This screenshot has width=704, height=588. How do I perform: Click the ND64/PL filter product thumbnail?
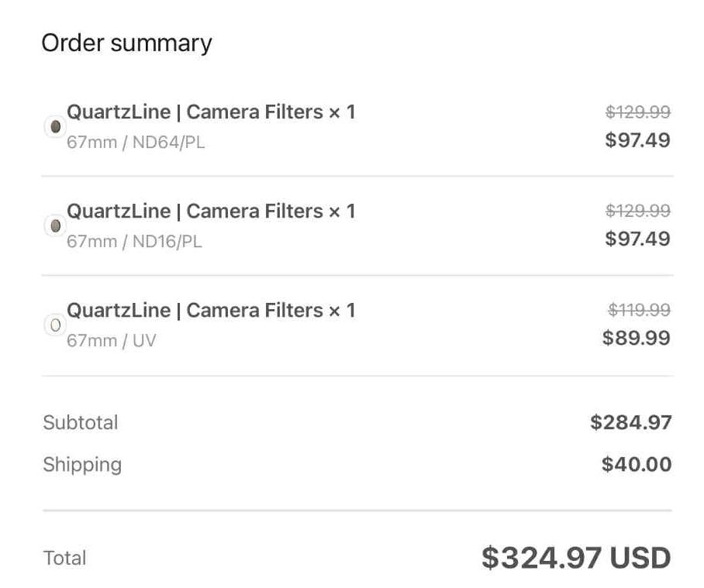(54, 126)
